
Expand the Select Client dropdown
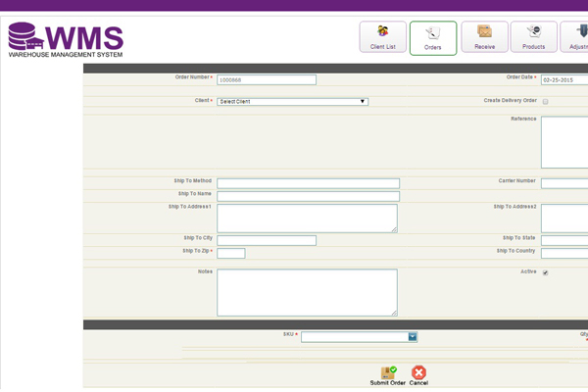tap(292, 102)
